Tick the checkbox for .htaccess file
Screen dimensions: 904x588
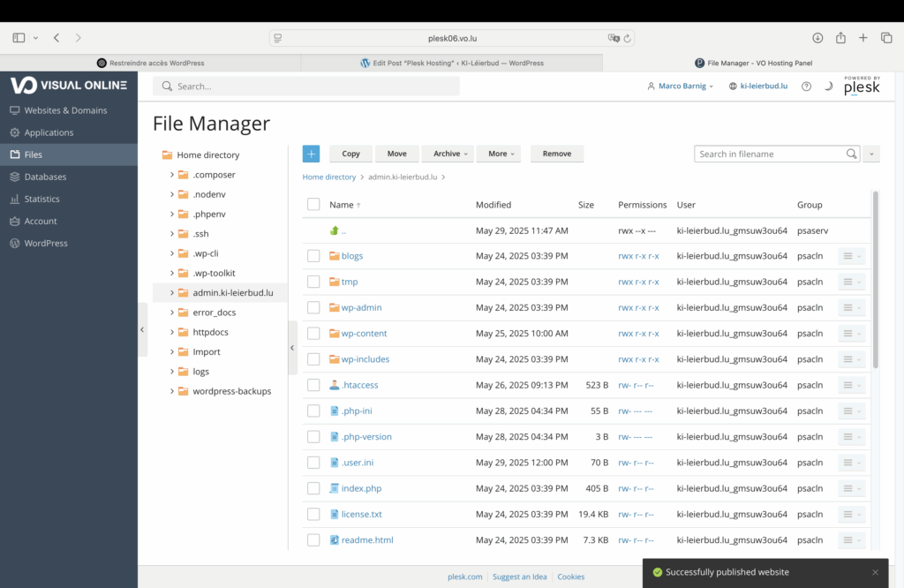pos(313,385)
